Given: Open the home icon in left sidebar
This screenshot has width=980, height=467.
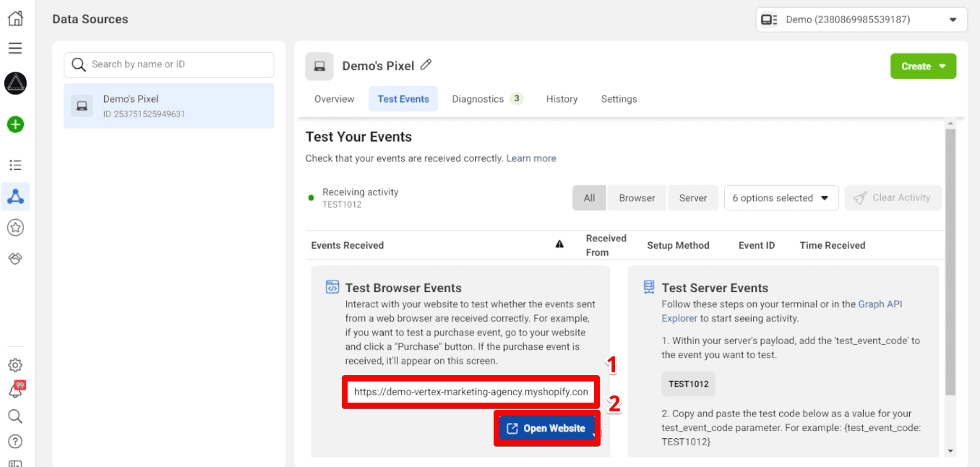Looking at the screenshot, I should pyautogui.click(x=15, y=19).
